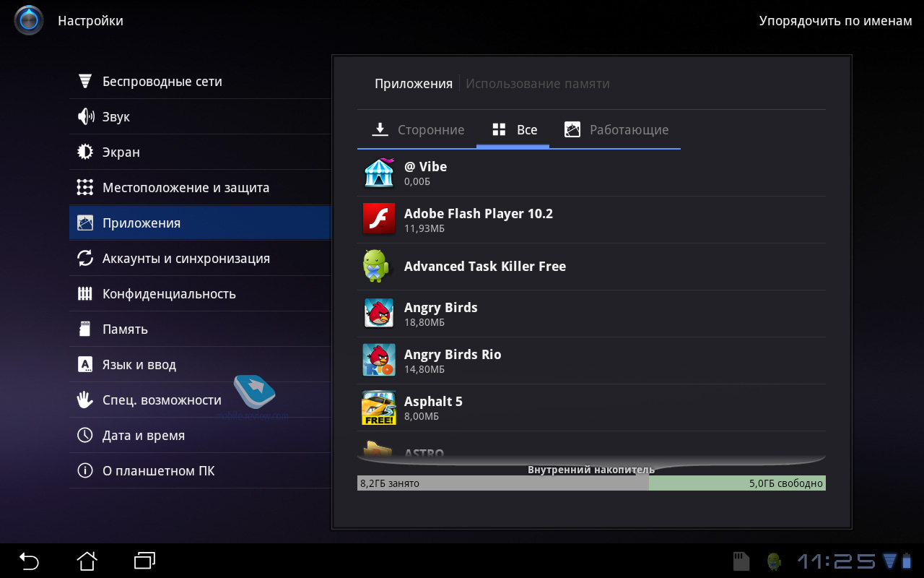Image resolution: width=924 pixels, height=578 pixels.
Task: Tap the Back arrow navigation button
Action: coord(29,561)
